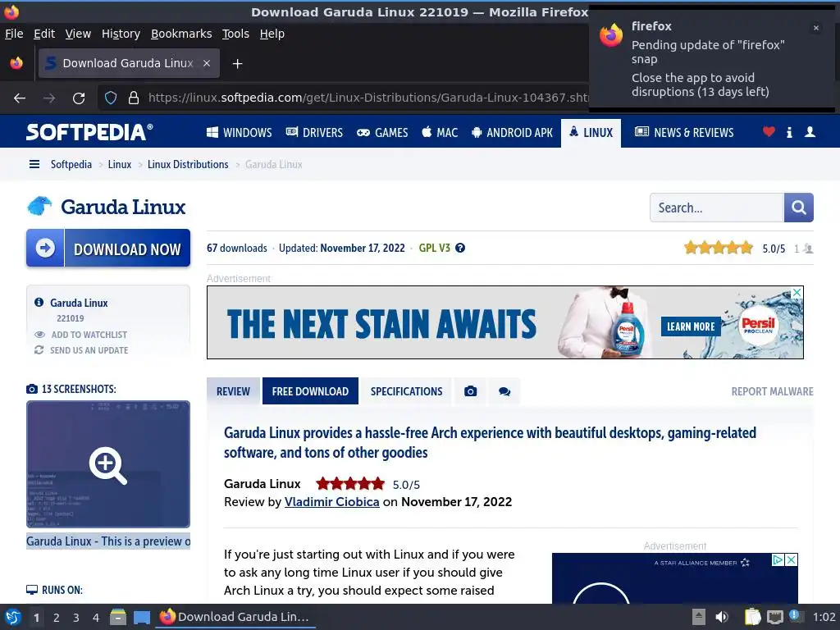Viewport: 840px width, 630px height.
Task: Follow the Linux Distributions breadcrumb link
Action: [x=188, y=164]
